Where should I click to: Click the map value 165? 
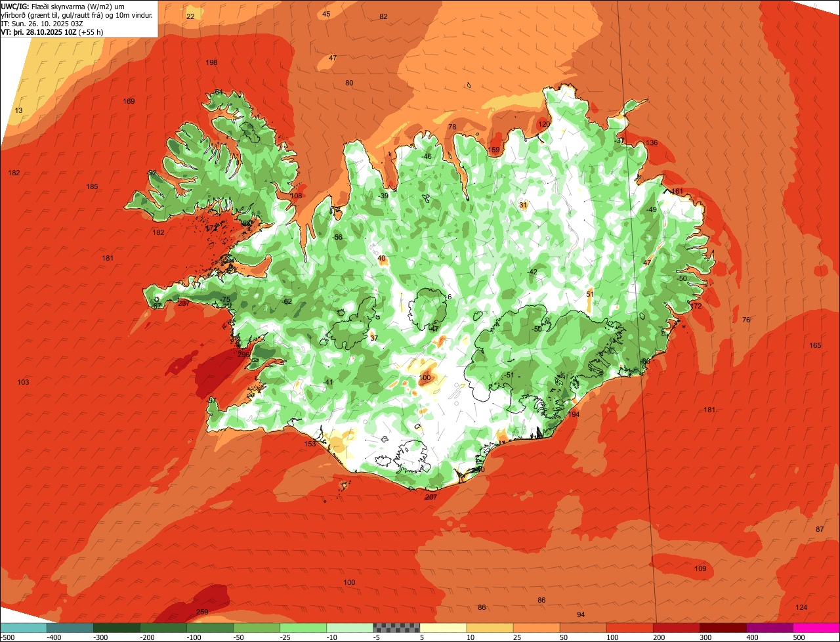[x=815, y=345]
